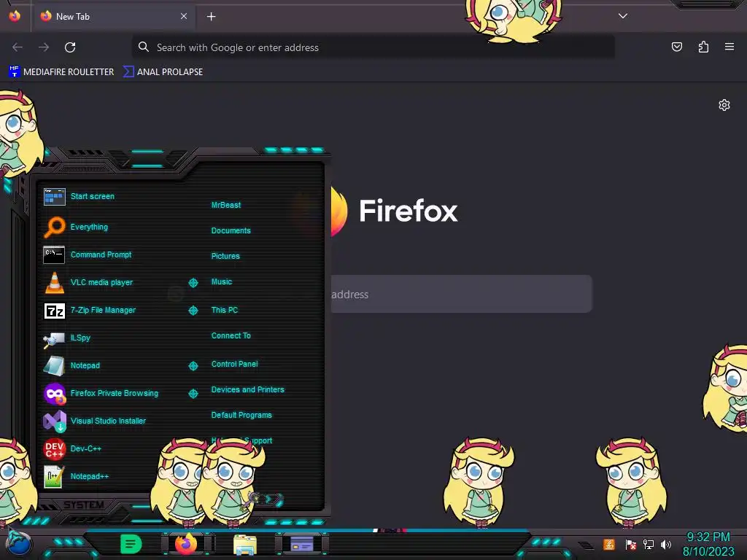Switch to Firefox on taskbar

(x=186, y=544)
